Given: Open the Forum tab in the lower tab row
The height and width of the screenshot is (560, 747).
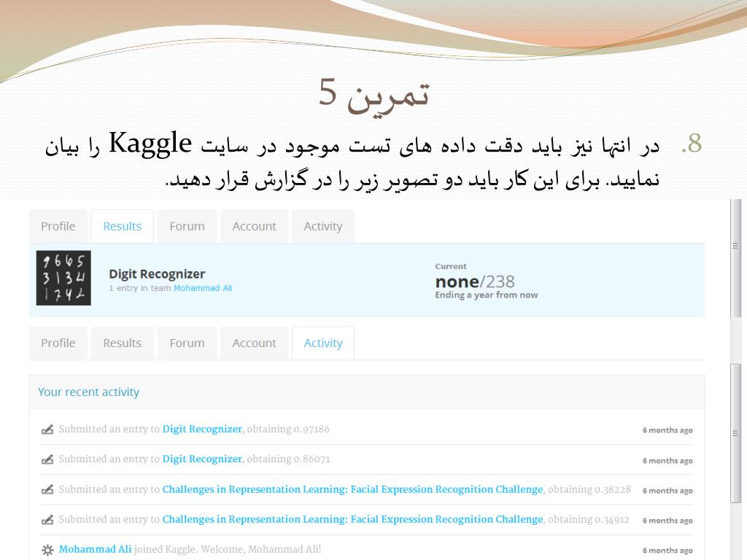Looking at the screenshot, I should [x=187, y=343].
